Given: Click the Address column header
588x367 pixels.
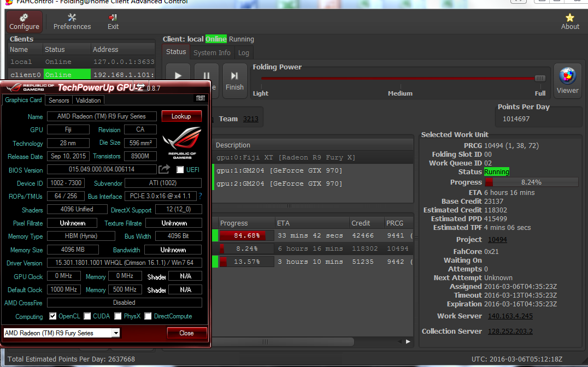Looking at the screenshot, I should point(123,50).
